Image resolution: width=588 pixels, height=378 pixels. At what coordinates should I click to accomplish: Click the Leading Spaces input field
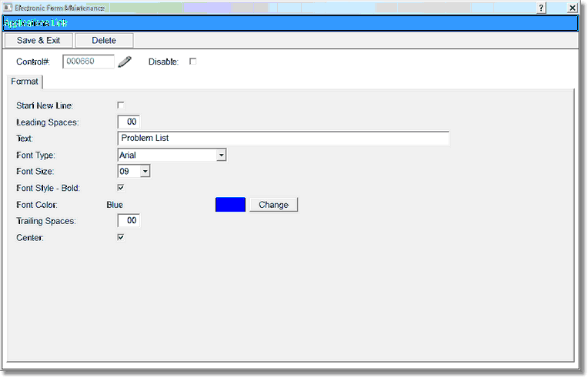(129, 122)
